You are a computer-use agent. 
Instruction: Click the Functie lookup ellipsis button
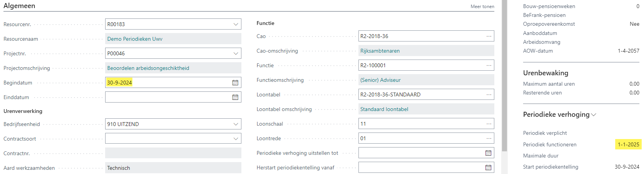pos(489,65)
